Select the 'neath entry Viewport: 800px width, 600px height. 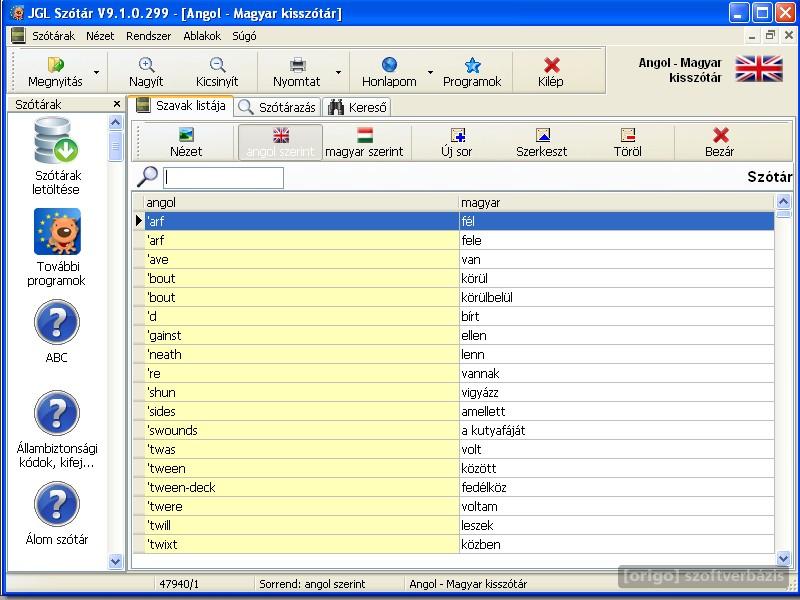tap(302, 354)
